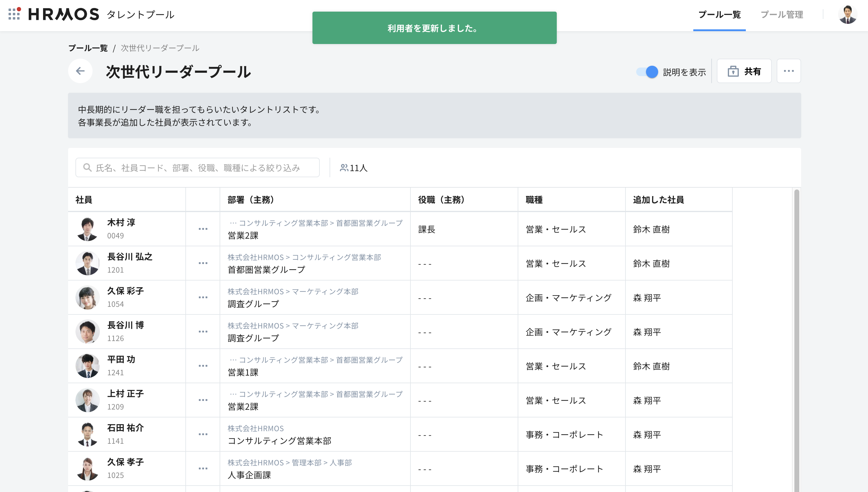The image size is (868, 492).
Task: Open pool options three-dot menu
Action: (x=789, y=71)
